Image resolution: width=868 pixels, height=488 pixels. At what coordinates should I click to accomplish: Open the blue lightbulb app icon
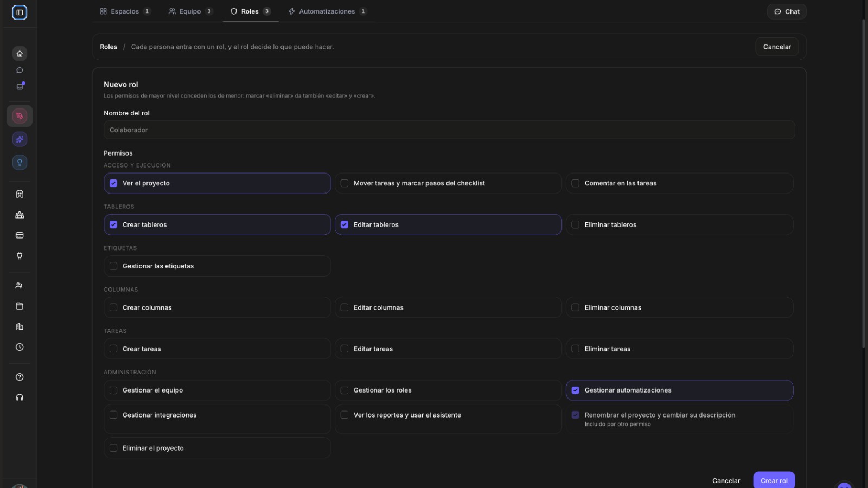[x=20, y=162]
